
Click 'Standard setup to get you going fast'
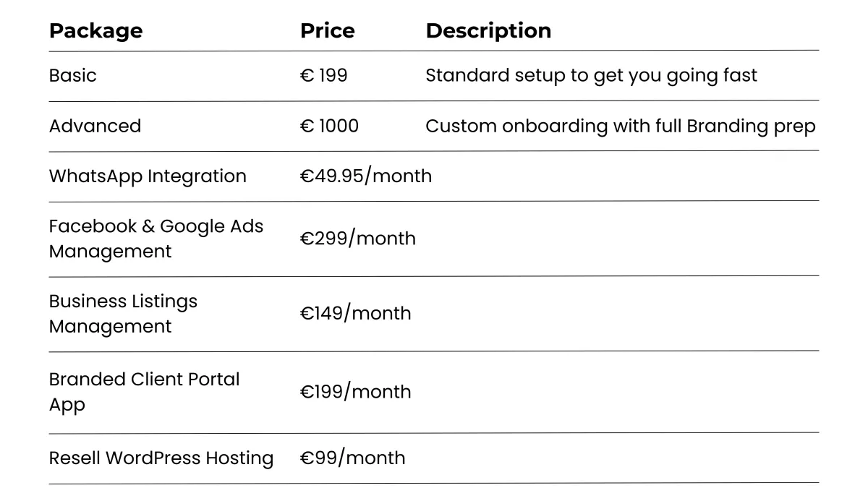pos(592,76)
